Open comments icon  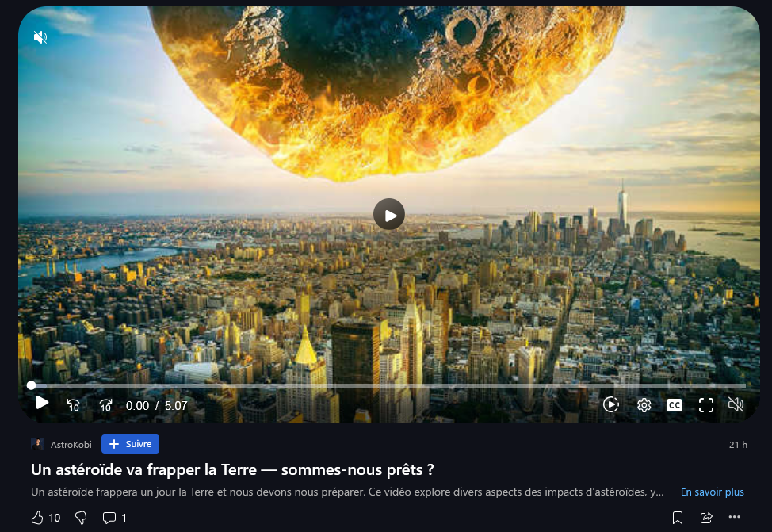[109, 517]
